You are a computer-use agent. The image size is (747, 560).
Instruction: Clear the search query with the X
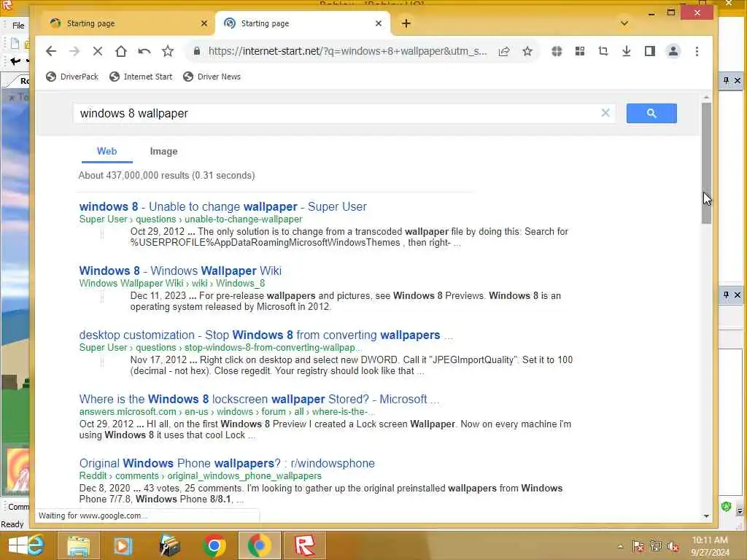tap(605, 113)
